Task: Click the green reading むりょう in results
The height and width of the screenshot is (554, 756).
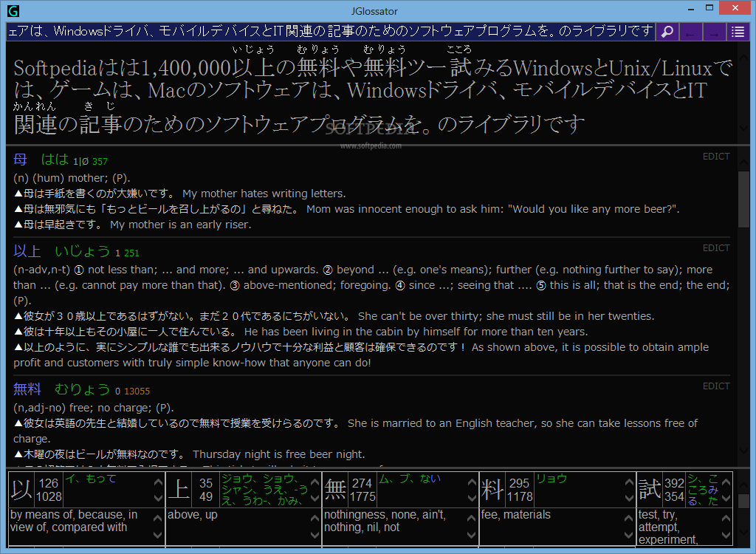Action: tap(83, 389)
